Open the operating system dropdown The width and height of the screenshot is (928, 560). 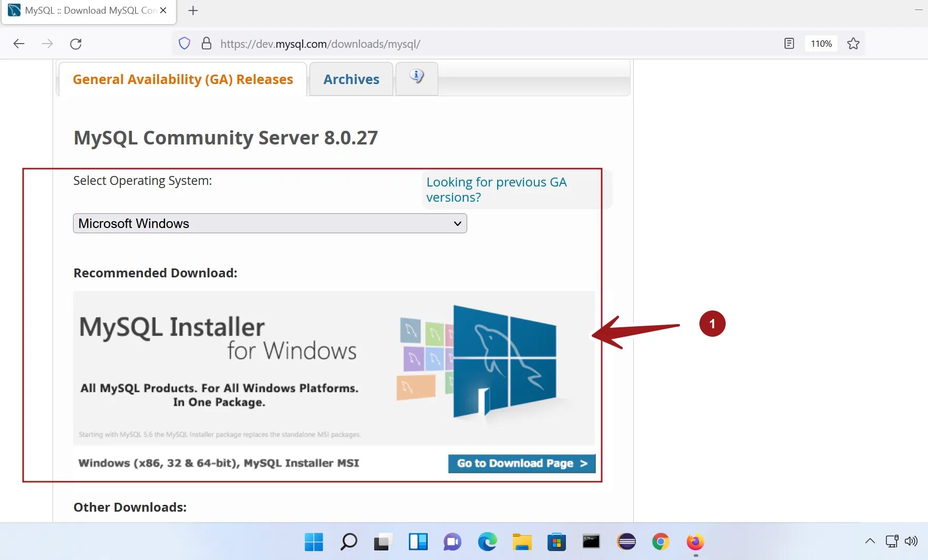click(x=270, y=223)
